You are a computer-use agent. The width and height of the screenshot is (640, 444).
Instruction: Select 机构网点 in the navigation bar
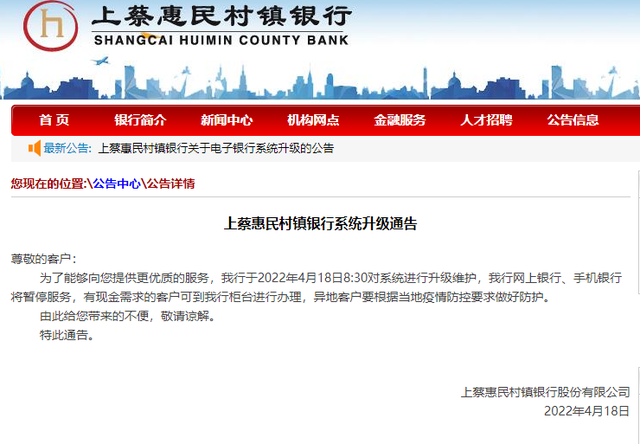tap(313, 120)
